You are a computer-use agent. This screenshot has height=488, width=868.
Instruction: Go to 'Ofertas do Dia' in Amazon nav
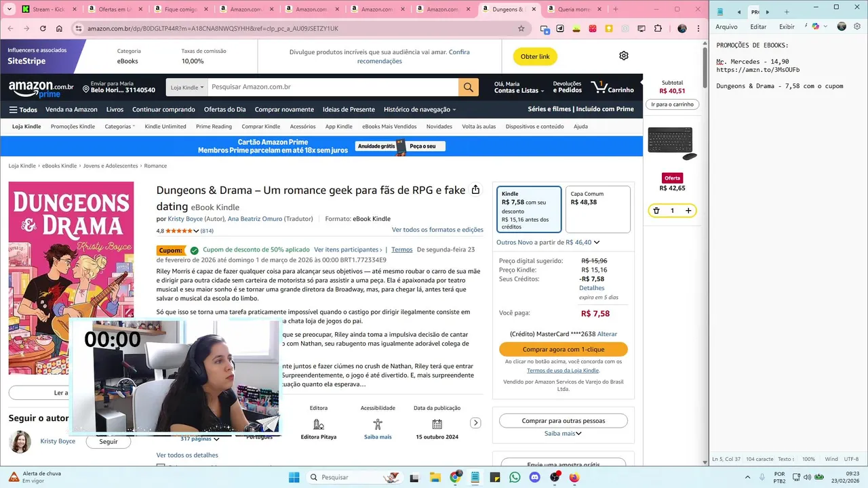[224, 110]
